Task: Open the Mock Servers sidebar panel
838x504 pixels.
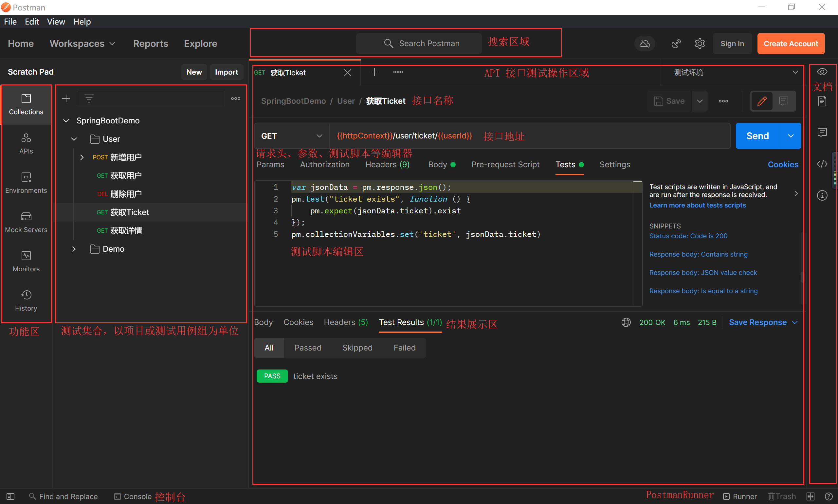Action: tap(26, 223)
